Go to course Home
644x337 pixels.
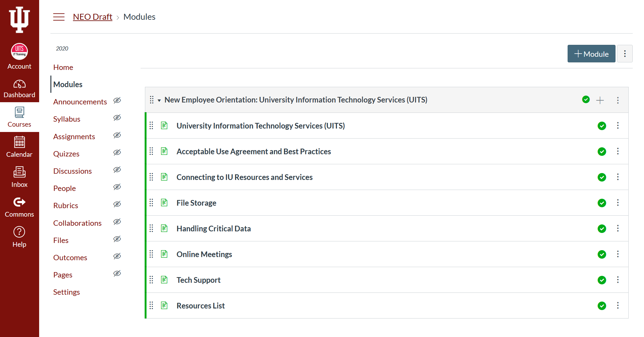tap(63, 67)
